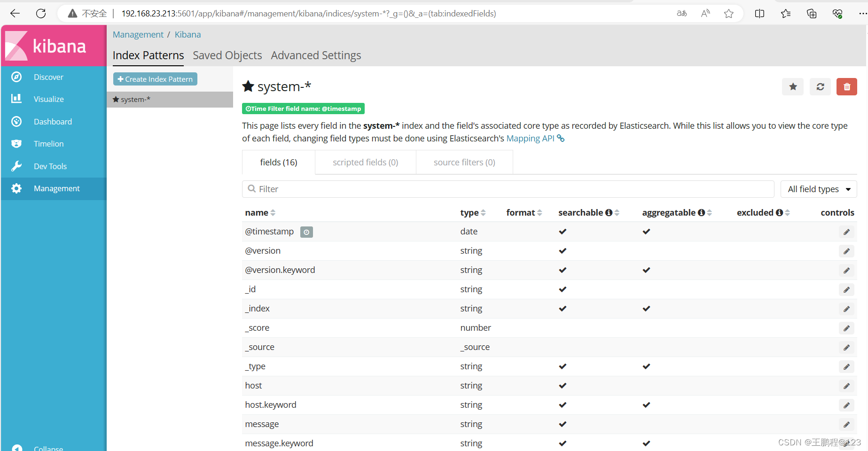
Task: Set system-* as default index star button
Action: (x=793, y=87)
